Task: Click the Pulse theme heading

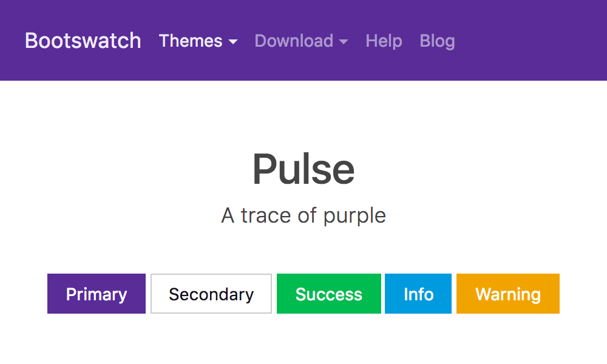Action: (303, 169)
